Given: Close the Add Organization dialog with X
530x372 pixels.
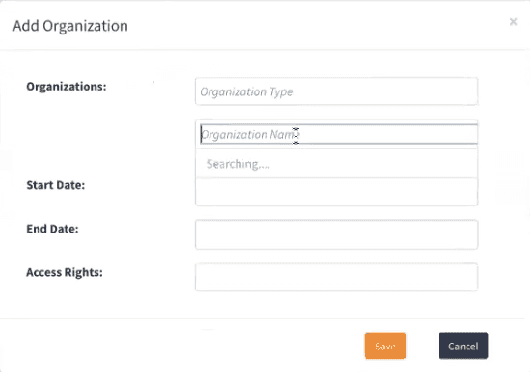Looking at the screenshot, I should [513, 22].
